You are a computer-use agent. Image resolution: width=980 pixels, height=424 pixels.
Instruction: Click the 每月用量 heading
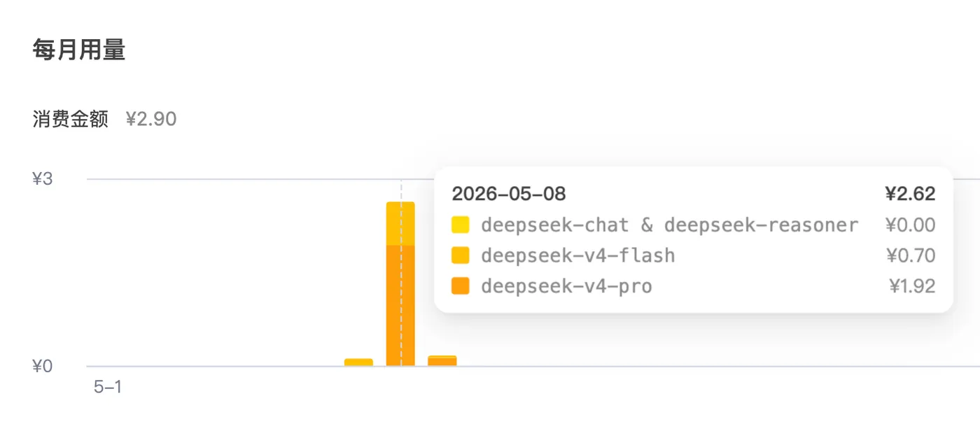point(79,50)
